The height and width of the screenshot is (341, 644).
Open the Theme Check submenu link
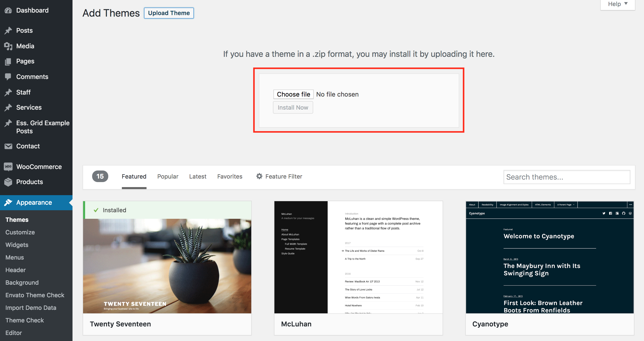coord(25,320)
